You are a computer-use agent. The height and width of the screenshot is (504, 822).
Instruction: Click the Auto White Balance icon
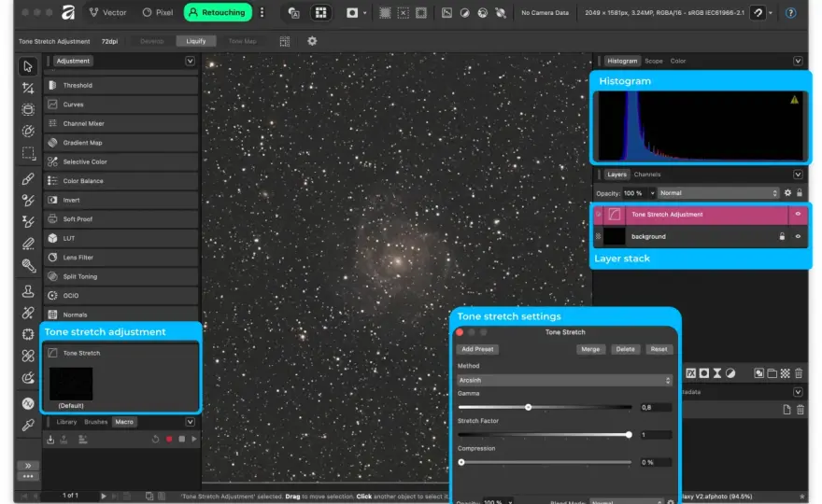click(x=501, y=12)
